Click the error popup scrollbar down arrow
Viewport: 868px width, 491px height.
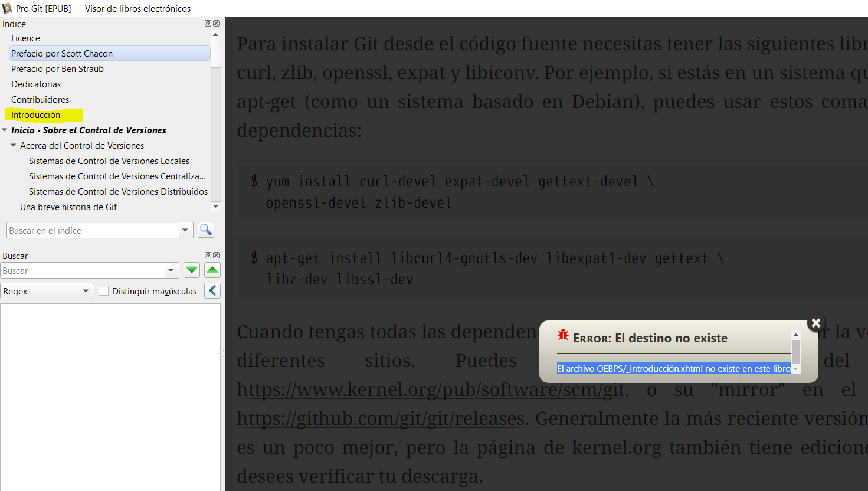[795, 369]
